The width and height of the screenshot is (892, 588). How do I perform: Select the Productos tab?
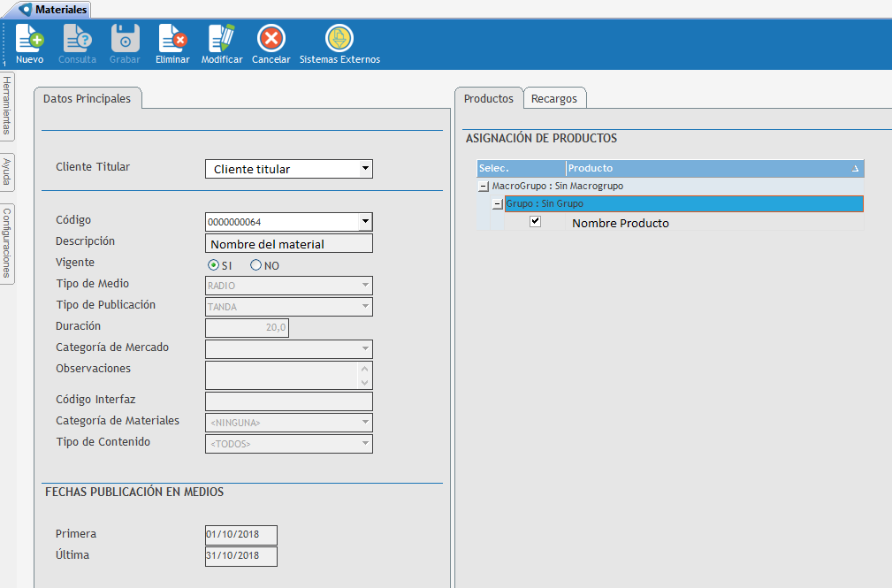[x=488, y=99]
